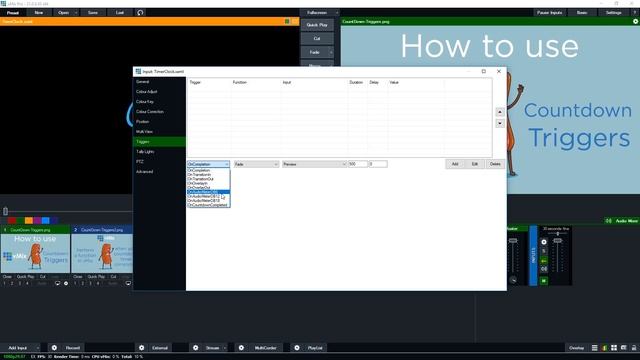
Task: Open the Multi View tab
Action: [x=159, y=131]
